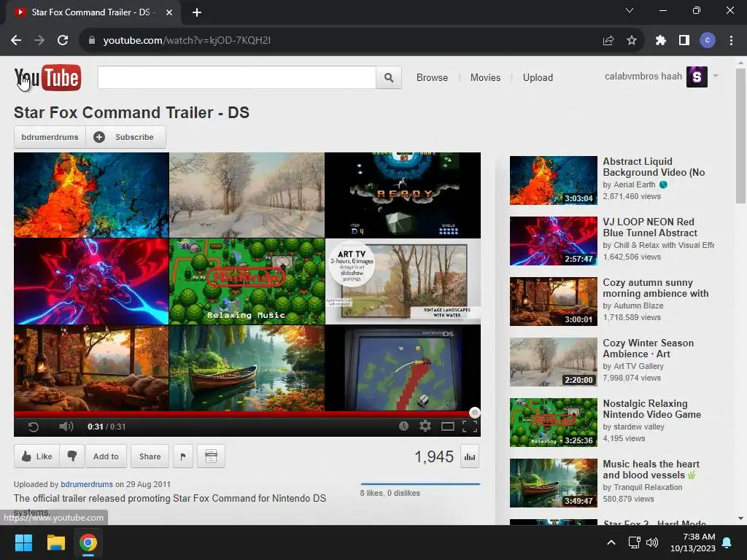
Task: Reload the page
Action: click(x=63, y=41)
